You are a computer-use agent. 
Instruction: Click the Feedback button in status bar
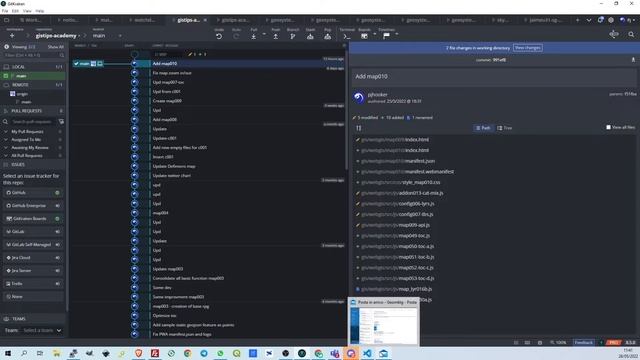[584, 342]
